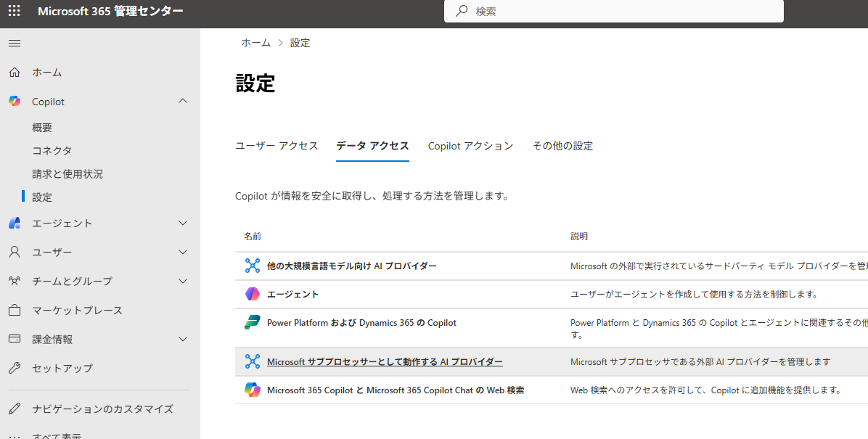Open the その他の設定 tab
Screen dimensions: 868x439
point(562,146)
